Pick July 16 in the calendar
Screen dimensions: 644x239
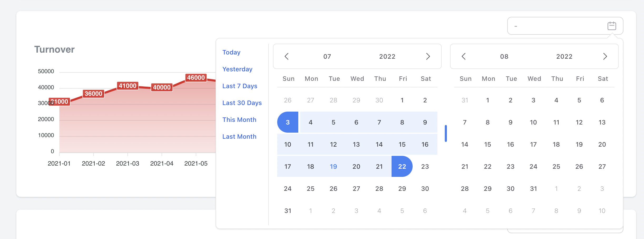pyautogui.click(x=425, y=144)
